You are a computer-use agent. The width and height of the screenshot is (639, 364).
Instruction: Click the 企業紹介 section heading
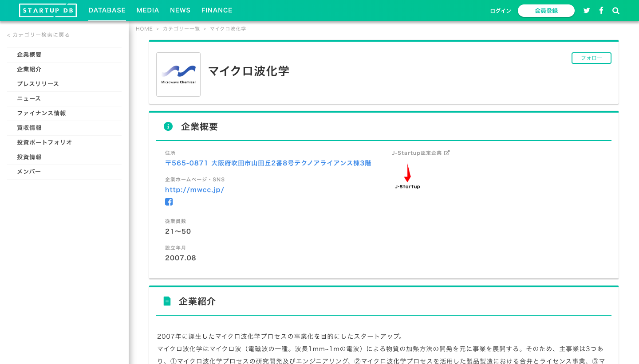197,301
